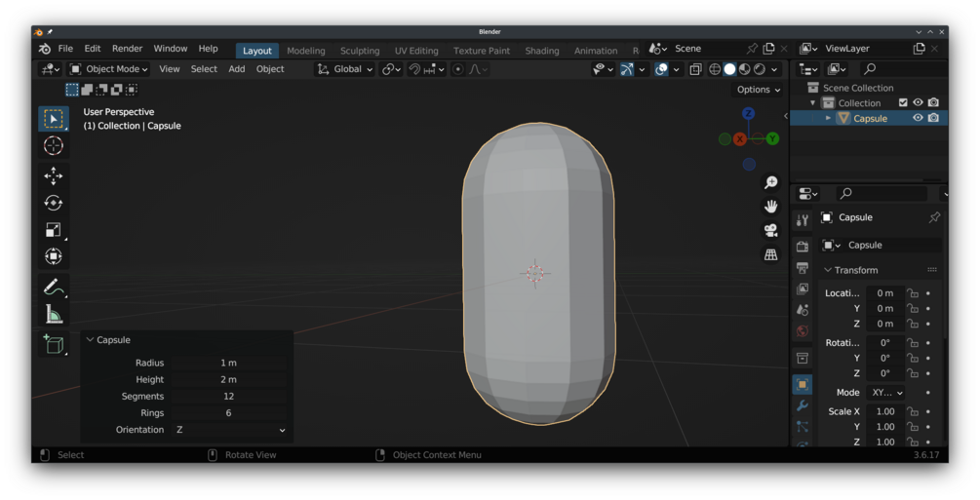Open the Scene properties tab
The height and width of the screenshot is (500, 980).
[803, 310]
